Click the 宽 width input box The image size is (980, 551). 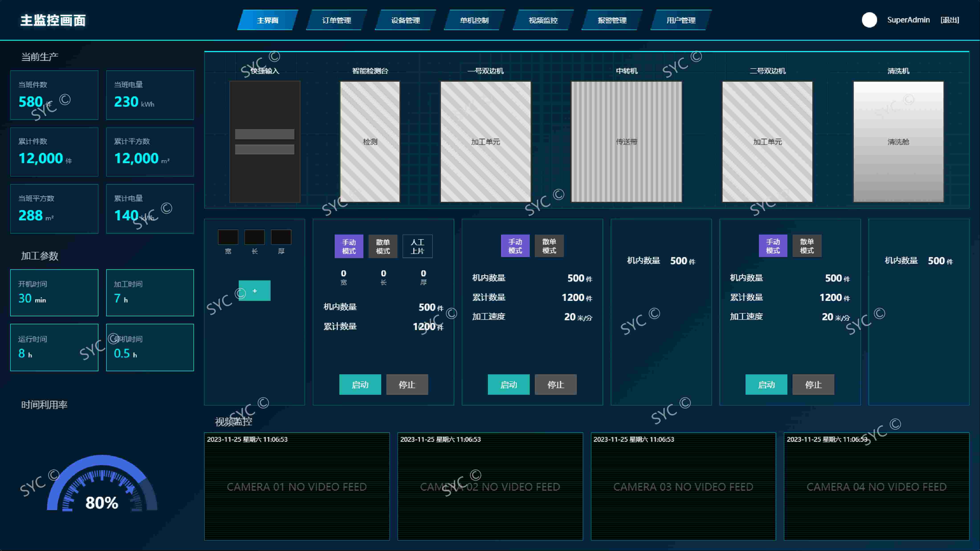228,237
